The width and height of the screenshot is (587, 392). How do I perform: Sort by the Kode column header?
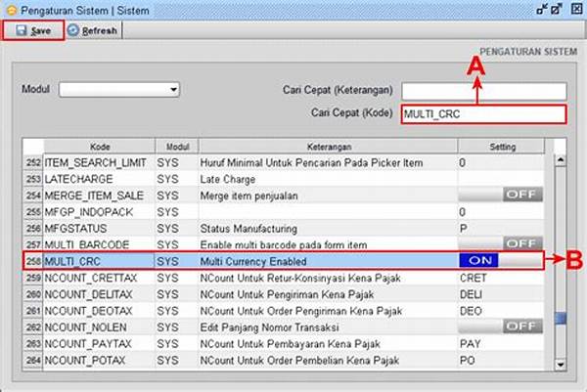tap(99, 145)
